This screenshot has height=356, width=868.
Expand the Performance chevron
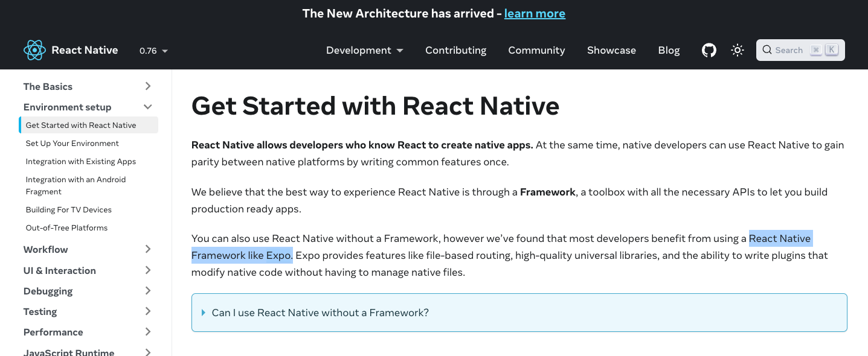pos(148,332)
